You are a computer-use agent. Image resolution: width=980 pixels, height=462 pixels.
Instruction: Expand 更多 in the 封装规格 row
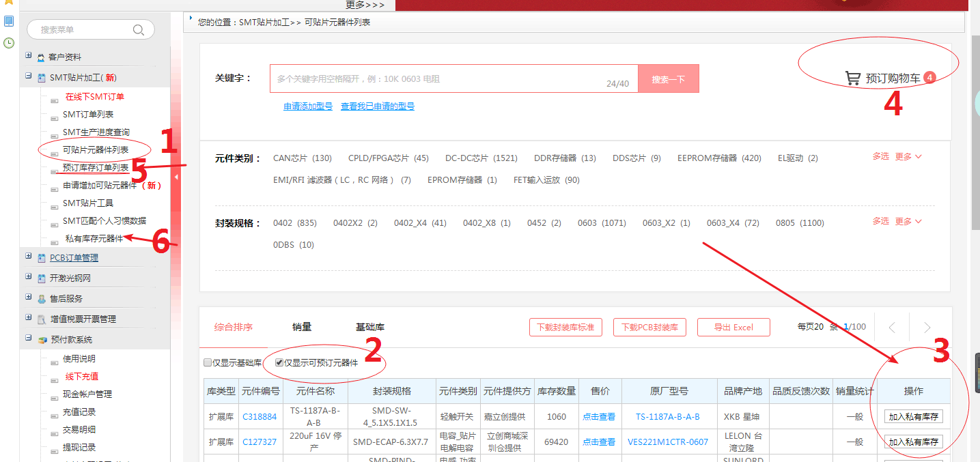908,221
